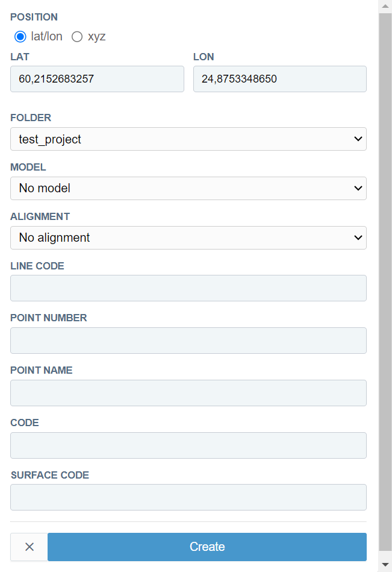Select the lat/lon position radio button
The width and height of the screenshot is (392, 572).
pyautogui.click(x=20, y=37)
